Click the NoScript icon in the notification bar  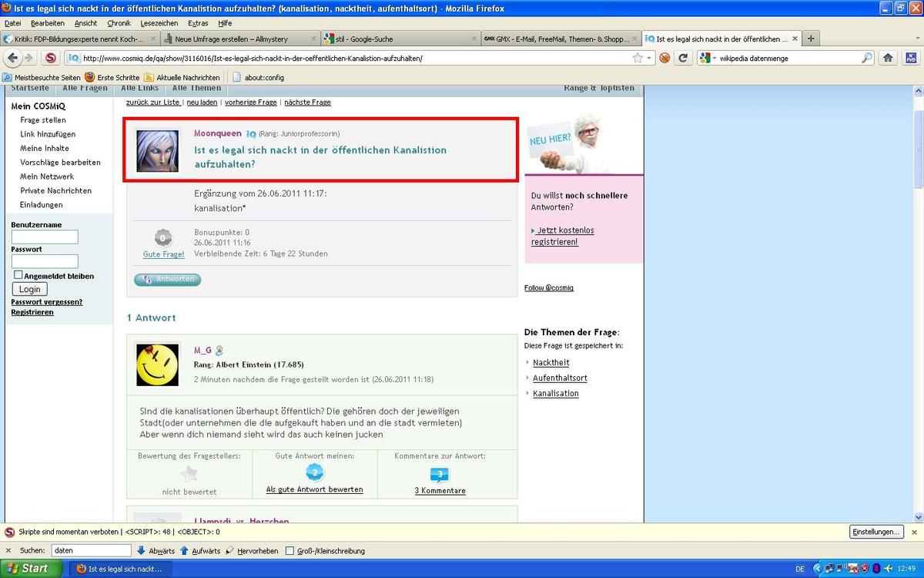(9, 532)
